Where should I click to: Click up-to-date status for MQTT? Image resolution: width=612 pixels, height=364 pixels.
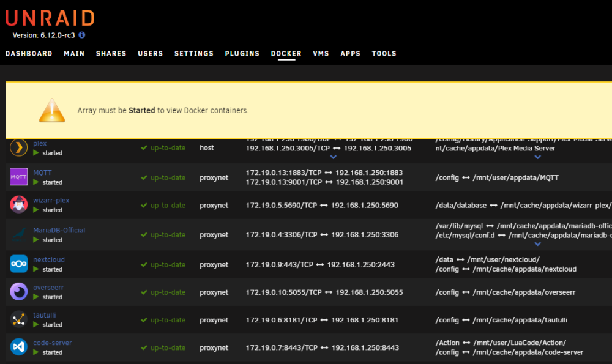pos(168,177)
